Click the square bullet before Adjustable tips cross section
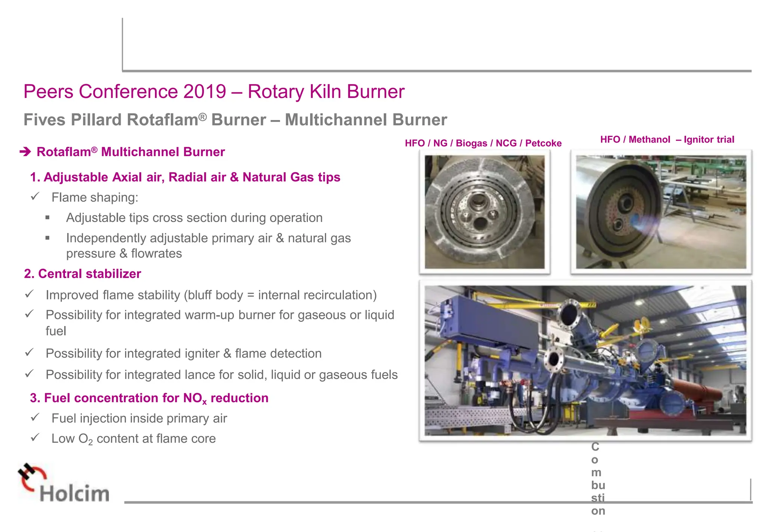The height and width of the screenshot is (532, 769). pos(47,218)
